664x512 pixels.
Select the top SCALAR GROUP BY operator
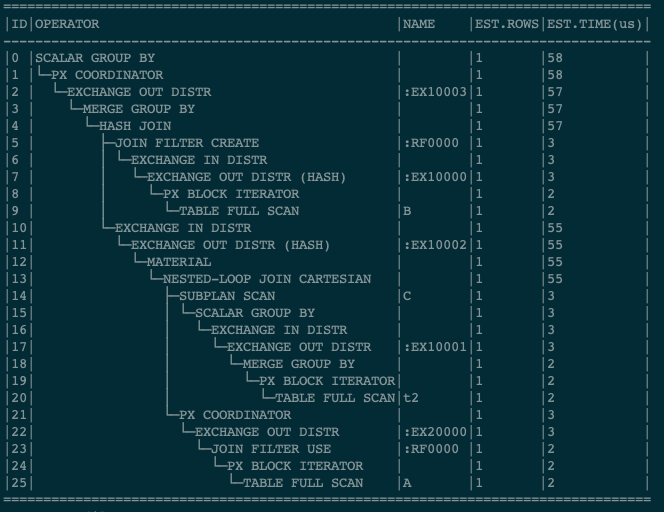tap(95, 58)
